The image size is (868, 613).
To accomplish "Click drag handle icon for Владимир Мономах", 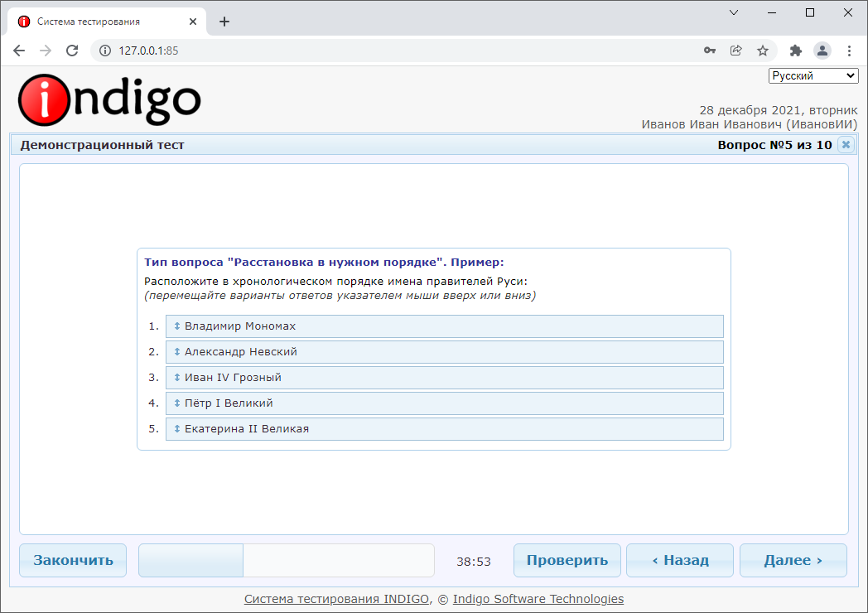I will (x=177, y=326).
